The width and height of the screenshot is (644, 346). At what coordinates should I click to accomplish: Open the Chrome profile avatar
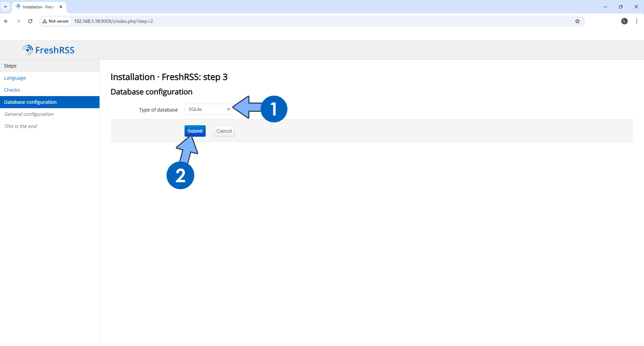(x=625, y=21)
